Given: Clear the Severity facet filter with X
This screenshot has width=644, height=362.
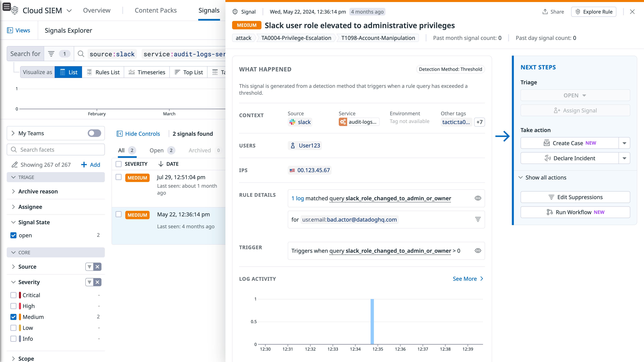Looking at the screenshot, I should [97, 282].
